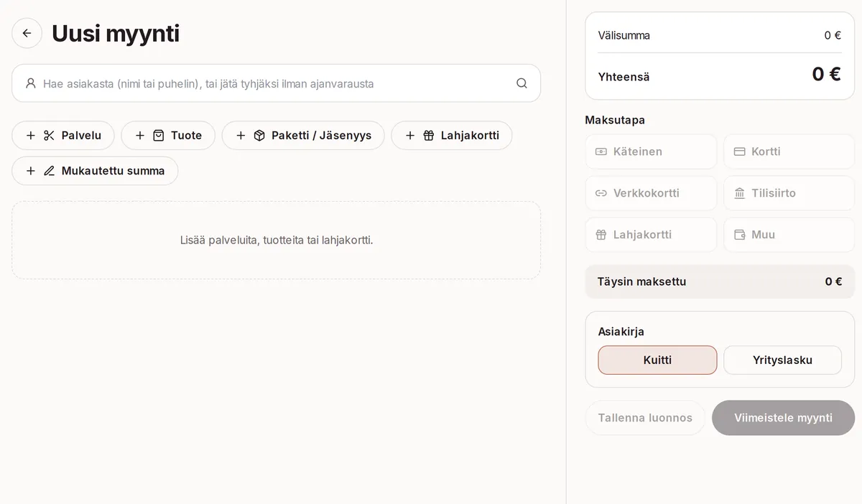Click the Välisumma label
The image size is (862, 504).
(624, 35)
